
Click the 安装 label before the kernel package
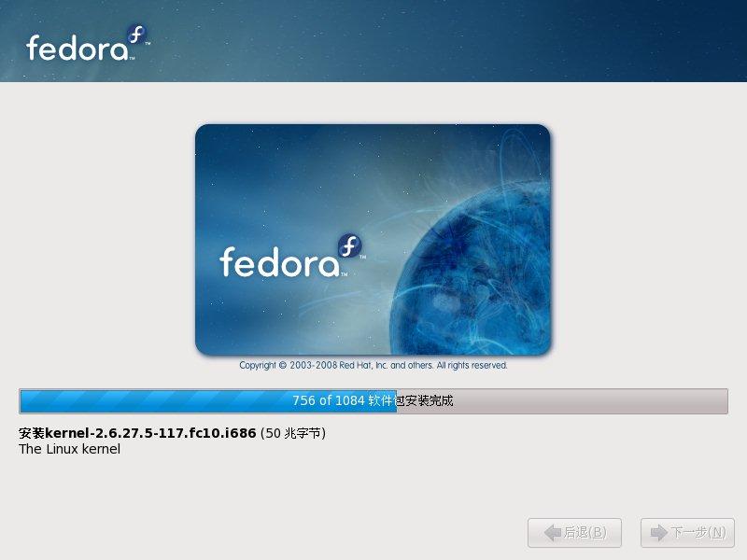point(32,433)
